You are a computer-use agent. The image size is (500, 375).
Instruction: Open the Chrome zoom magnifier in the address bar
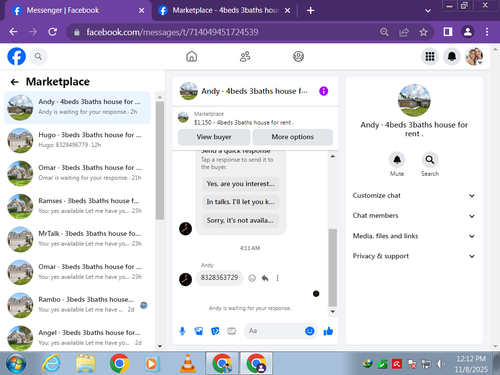(384, 32)
